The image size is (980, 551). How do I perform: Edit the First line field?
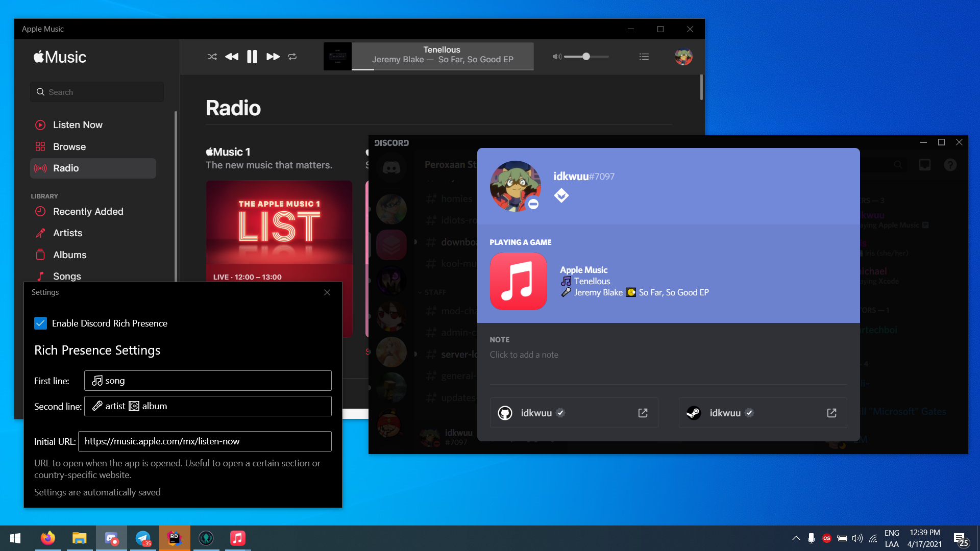point(208,381)
